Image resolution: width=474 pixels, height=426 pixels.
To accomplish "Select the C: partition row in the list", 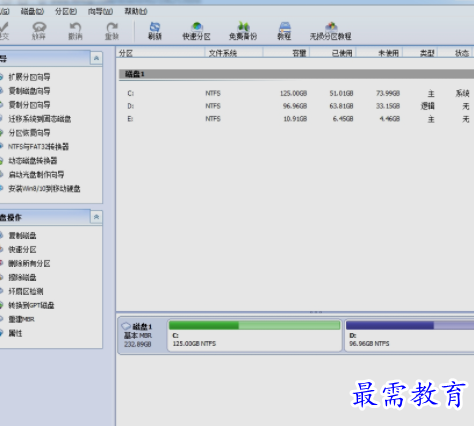I will [296, 93].
